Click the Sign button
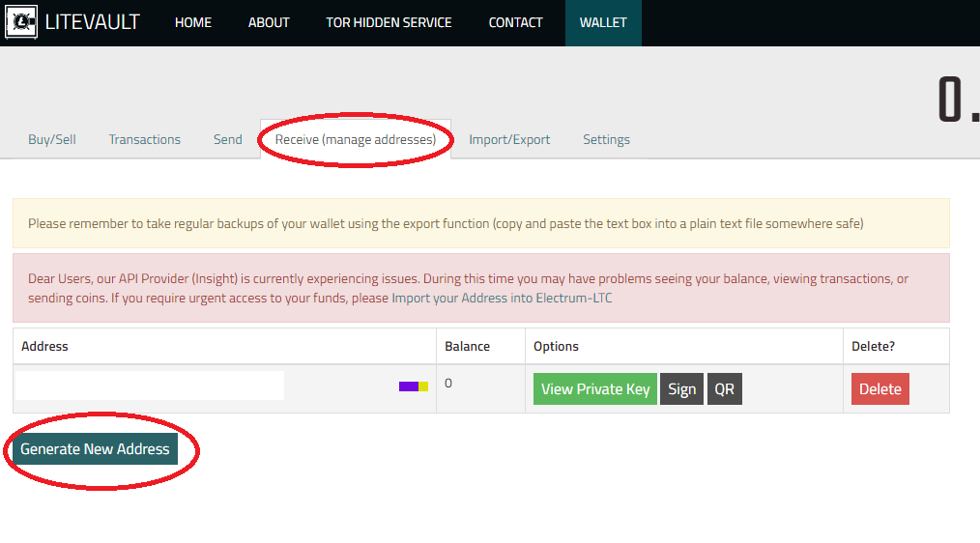Image resolution: width=980 pixels, height=543 pixels. pos(682,388)
